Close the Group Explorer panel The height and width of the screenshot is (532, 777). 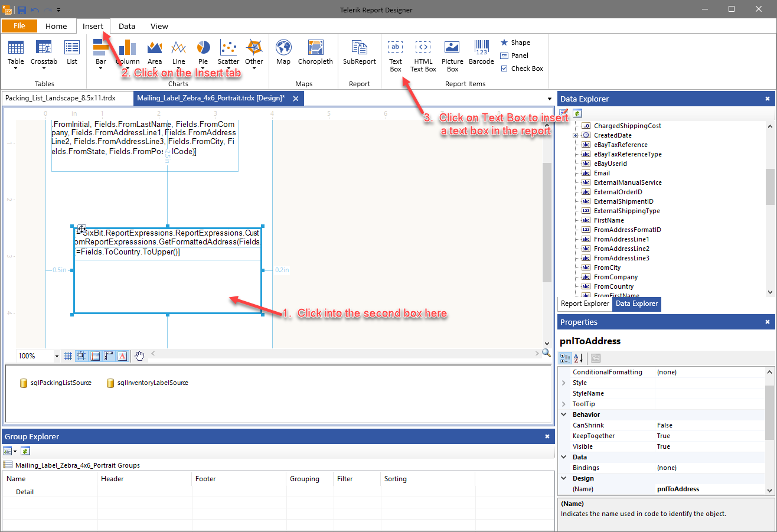(547, 436)
